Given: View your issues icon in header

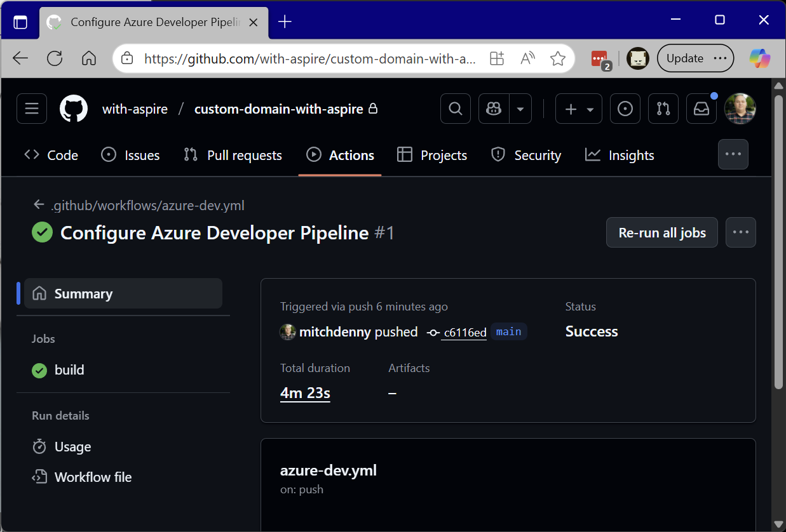Looking at the screenshot, I should (x=625, y=109).
